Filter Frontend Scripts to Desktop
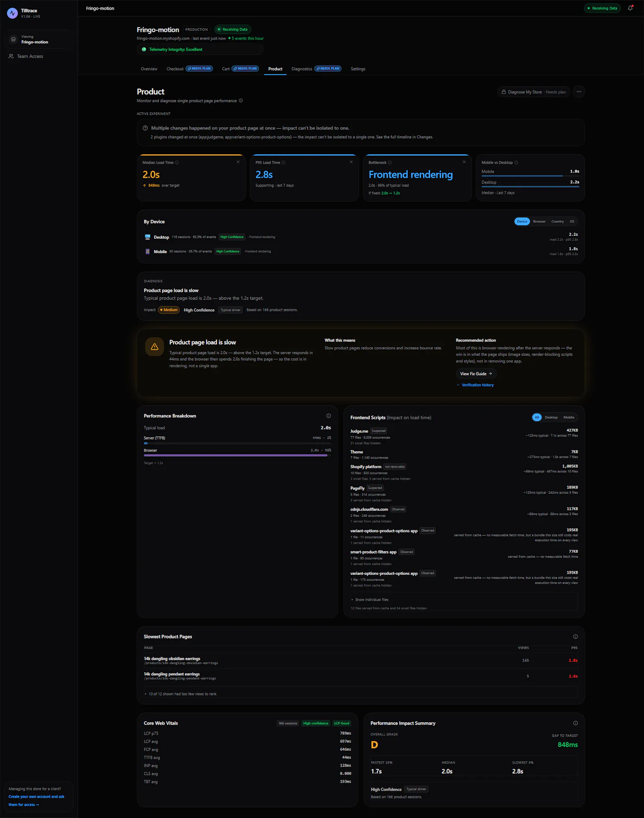The height and width of the screenshot is (818, 644). tap(551, 417)
